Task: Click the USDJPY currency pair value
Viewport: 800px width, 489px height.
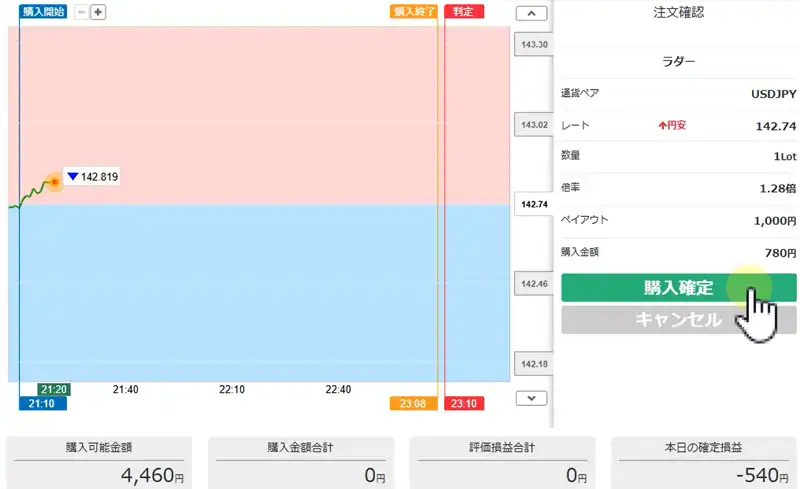Action: point(773,94)
